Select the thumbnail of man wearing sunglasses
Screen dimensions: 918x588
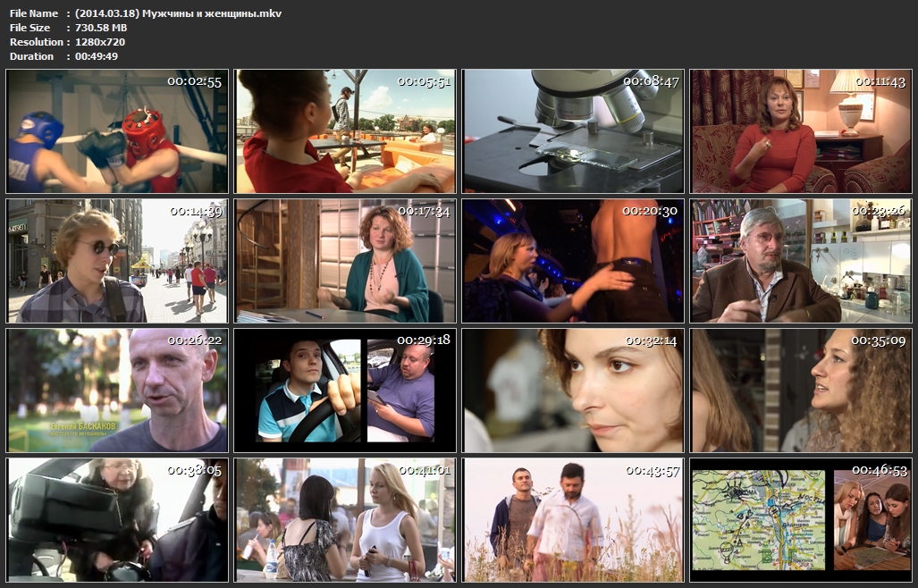(117, 261)
